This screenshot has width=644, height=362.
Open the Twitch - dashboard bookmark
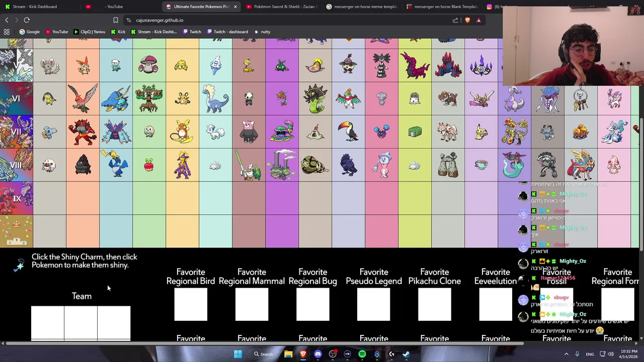click(x=227, y=32)
